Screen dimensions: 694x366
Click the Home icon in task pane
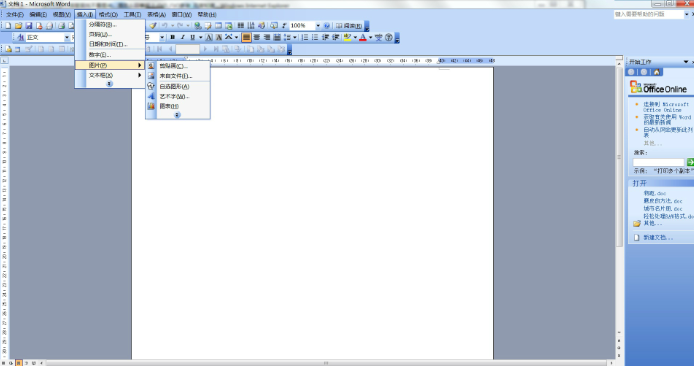point(656,72)
